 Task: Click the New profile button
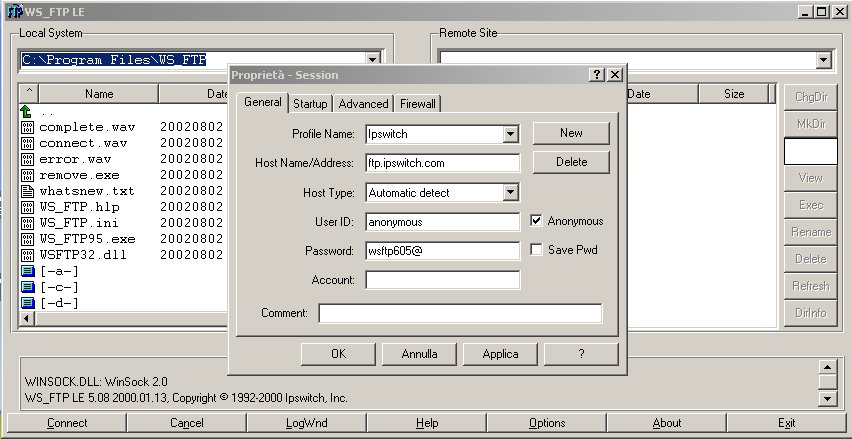click(571, 133)
